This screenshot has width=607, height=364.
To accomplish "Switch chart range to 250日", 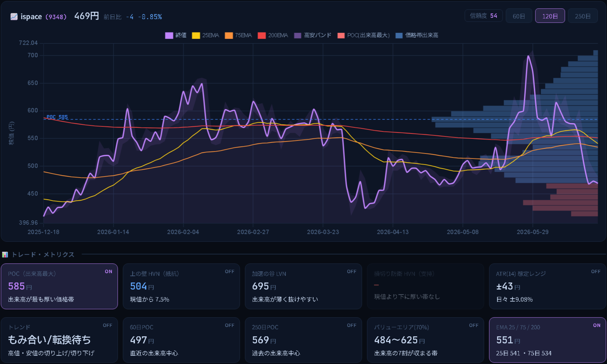I will point(583,16).
